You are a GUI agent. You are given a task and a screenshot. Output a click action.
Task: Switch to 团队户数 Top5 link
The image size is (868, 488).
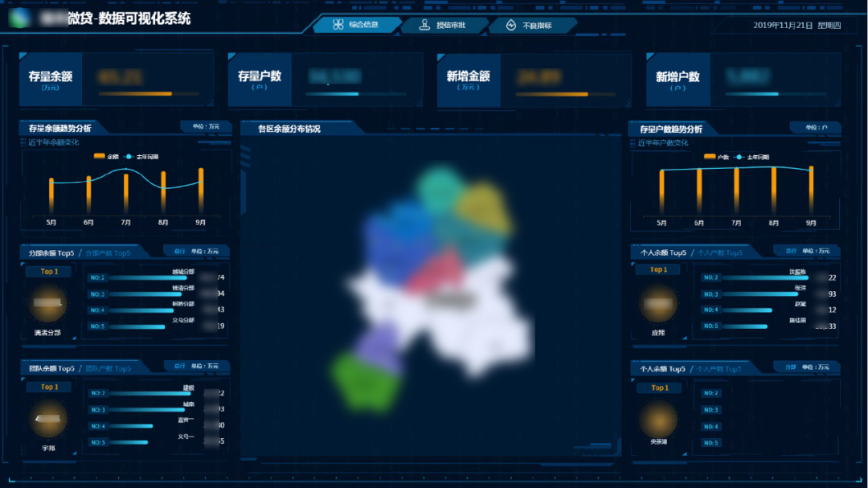(108, 368)
